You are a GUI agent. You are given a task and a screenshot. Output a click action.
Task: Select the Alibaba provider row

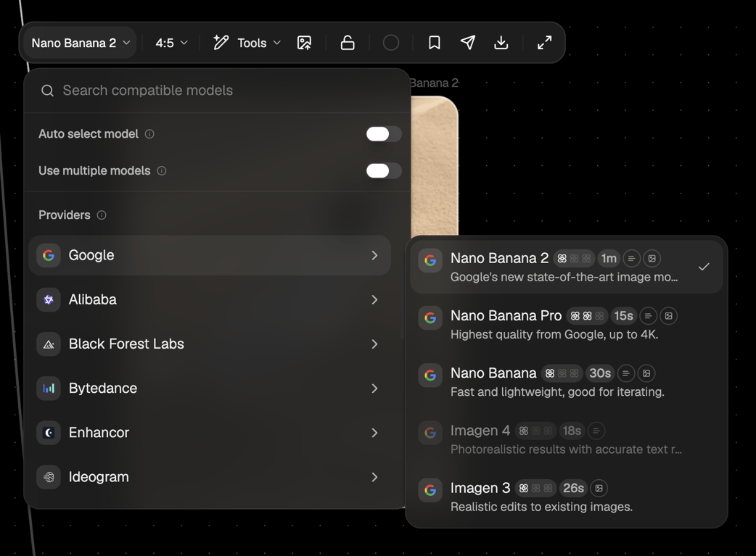tap(210, 299)
